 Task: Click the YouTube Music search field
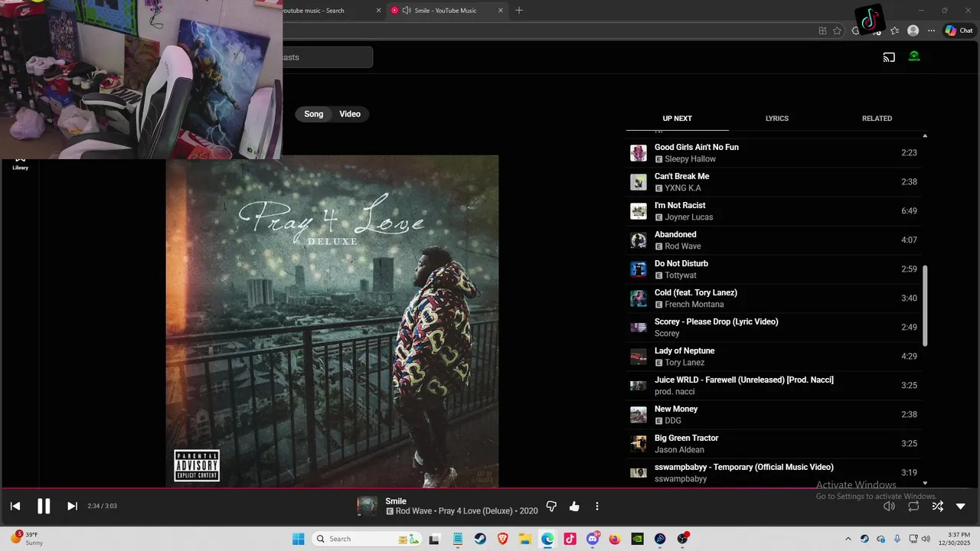click(327, 57)
